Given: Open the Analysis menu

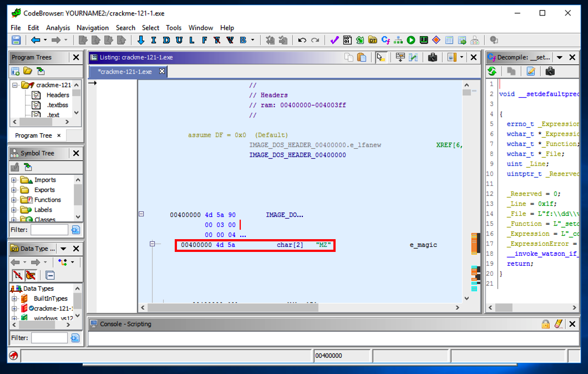Looking at the screenshot, I should [58, 28].
